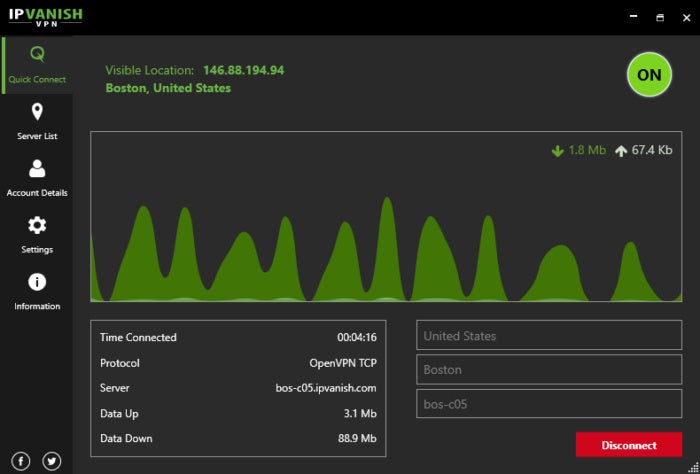The image size is (700, 474).
Task: Open the Account Details person icon
Action: pos(37,169)
